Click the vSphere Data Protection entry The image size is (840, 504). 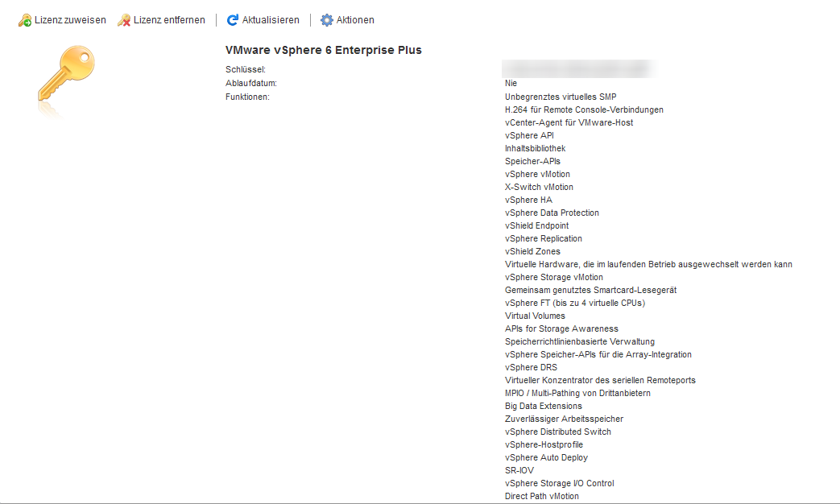pos(552,213)
